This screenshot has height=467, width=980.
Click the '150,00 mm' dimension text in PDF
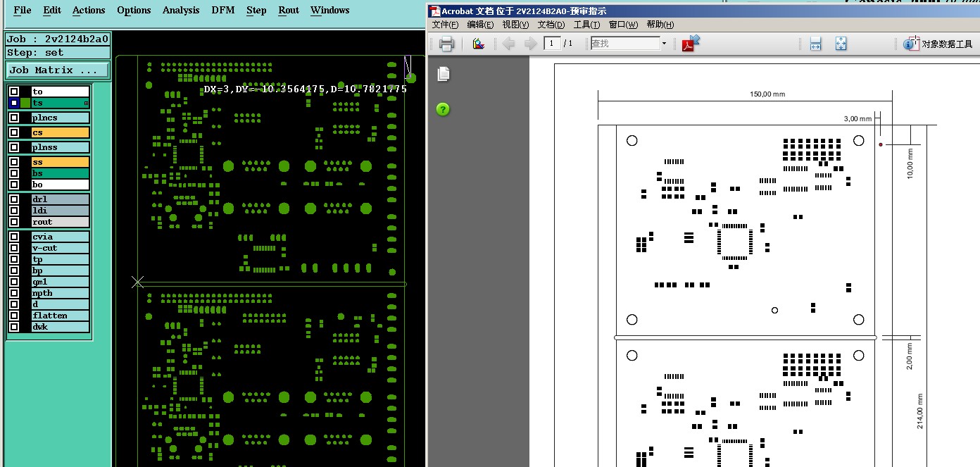[767, 94]
